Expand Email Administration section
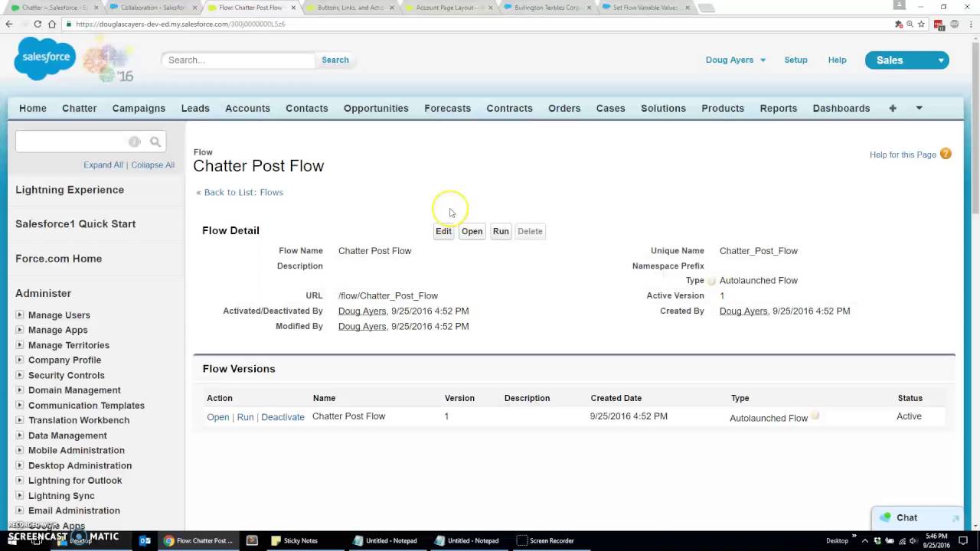Image resolution: width=980 pixels, height=551 pixels. pyautogui.click(x=19, y=510)
